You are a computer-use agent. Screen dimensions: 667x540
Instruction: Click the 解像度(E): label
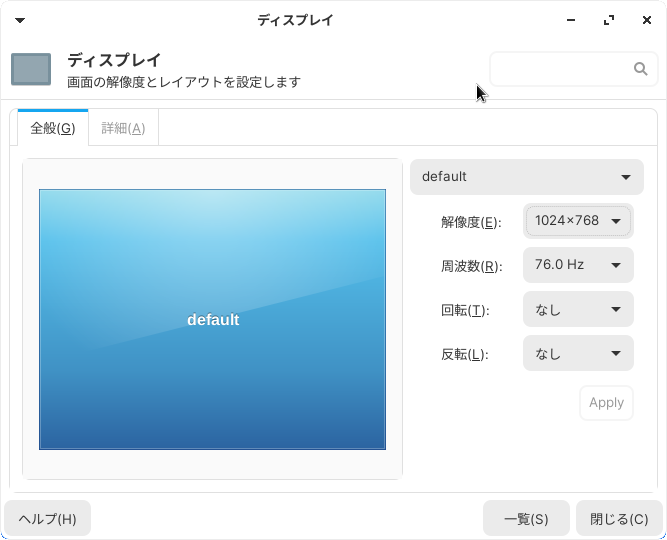click(471, 222)
